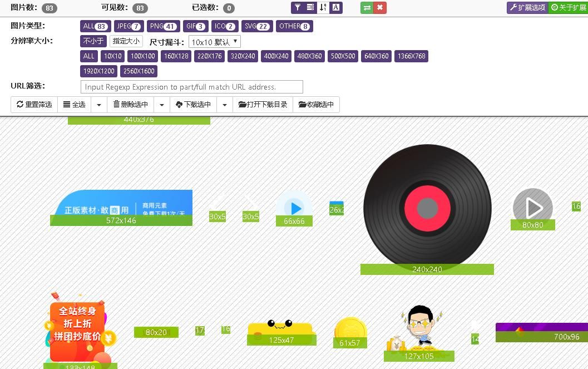Expand the dropdown next to 全选
Image resolution: width=588 pixels, height=369 pixels.
click(x=98, y=104)
